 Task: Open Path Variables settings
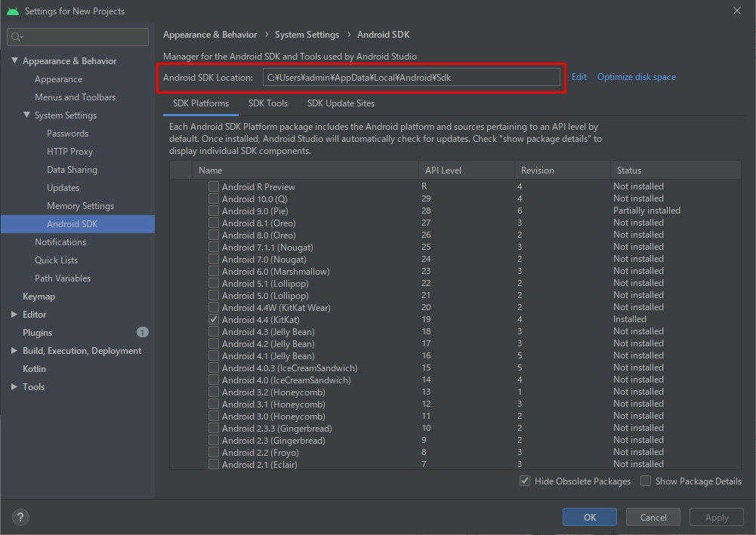[x=63, y=278]
